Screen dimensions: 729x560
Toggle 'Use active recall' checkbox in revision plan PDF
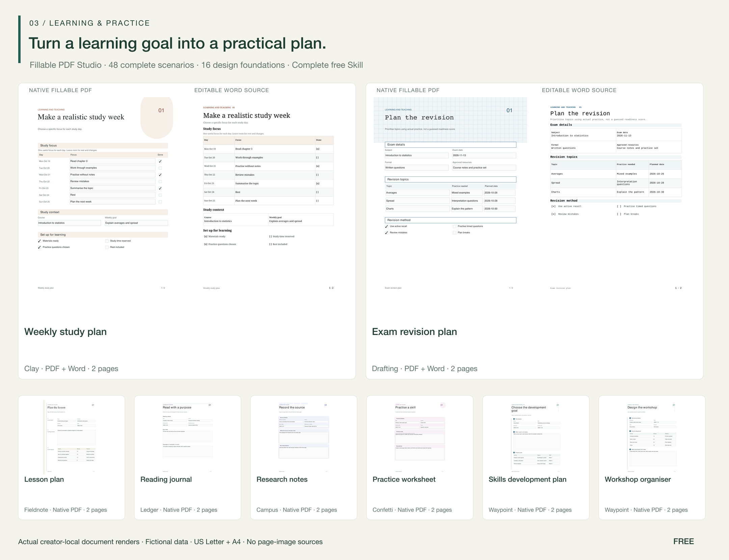387,226
